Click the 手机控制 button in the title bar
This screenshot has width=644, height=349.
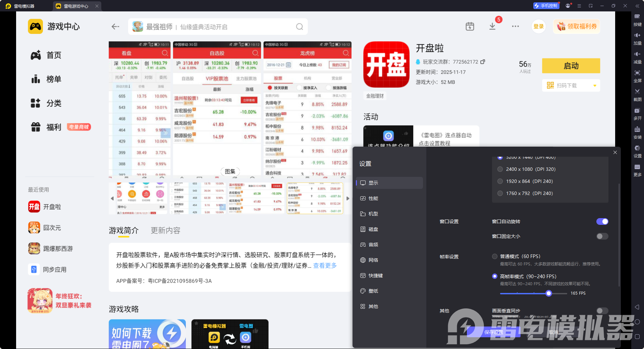[546, 6]
